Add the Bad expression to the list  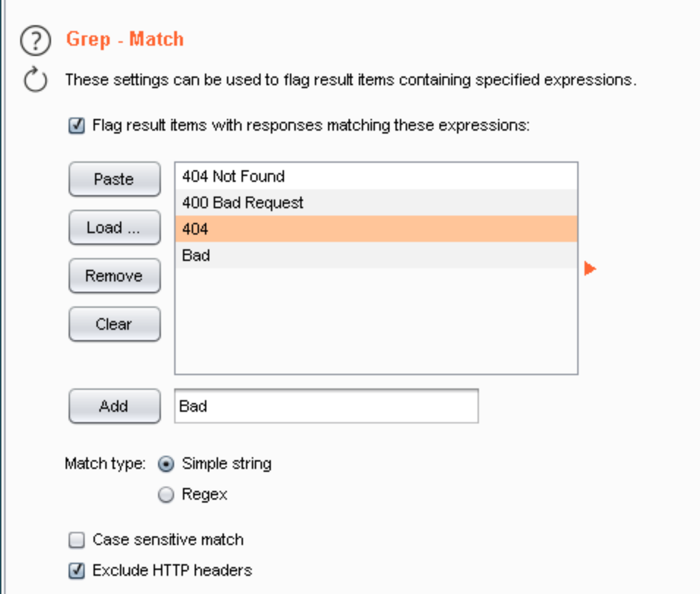pos(114,406)
